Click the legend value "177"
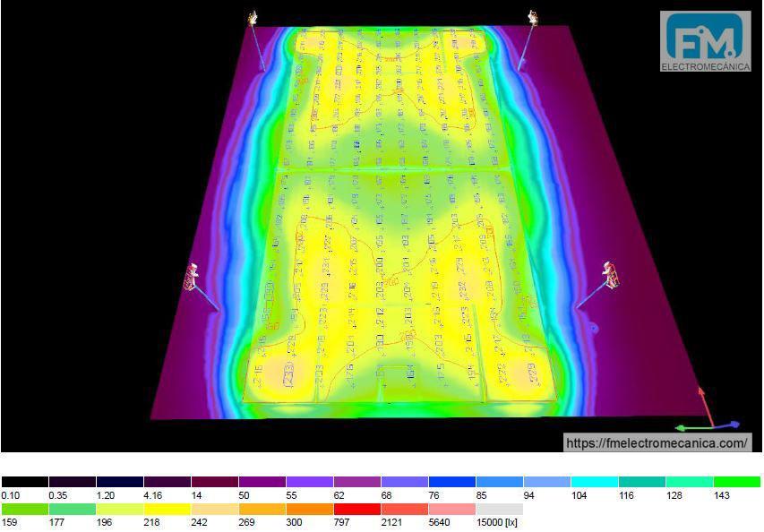 pyautogui.click(x=56, y=522)
